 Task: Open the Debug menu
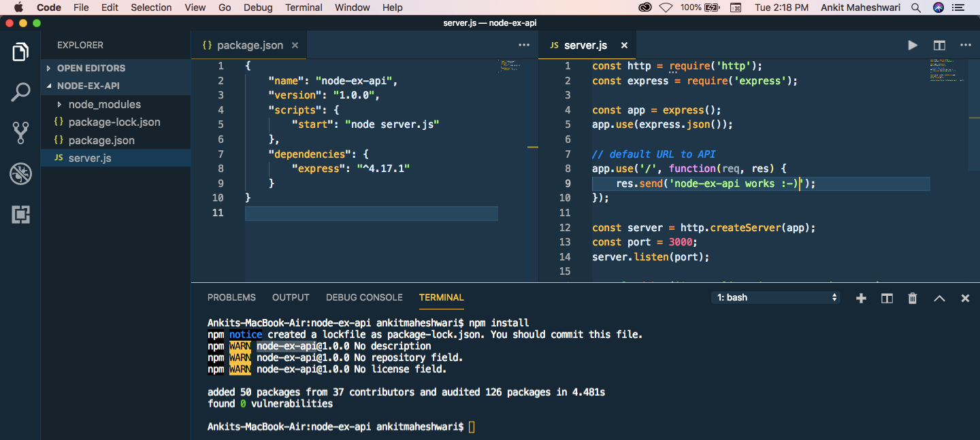coord(258,7)
